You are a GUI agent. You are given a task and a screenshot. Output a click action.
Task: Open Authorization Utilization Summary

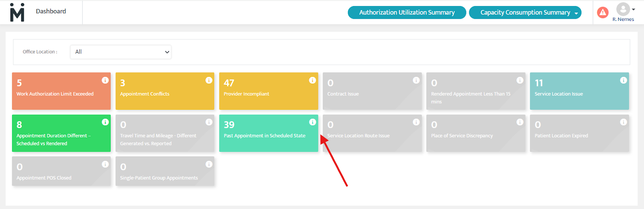[407, 12]
